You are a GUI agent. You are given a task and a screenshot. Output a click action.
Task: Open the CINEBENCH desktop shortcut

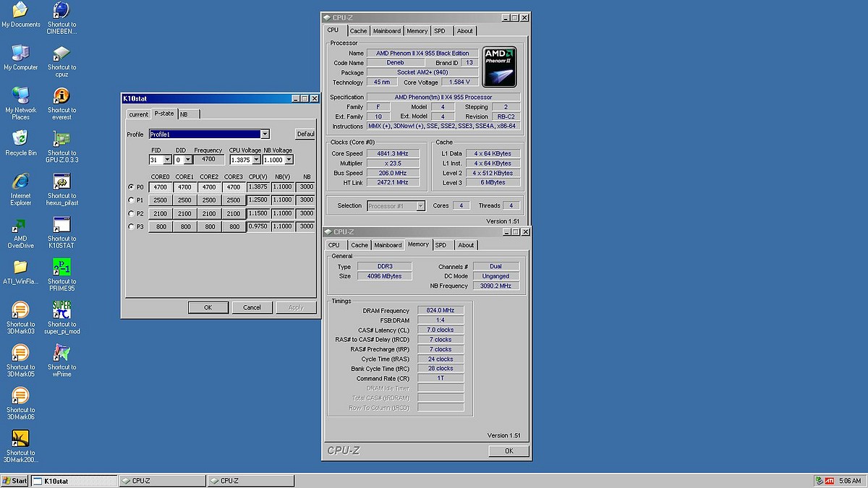click(61, 11)
